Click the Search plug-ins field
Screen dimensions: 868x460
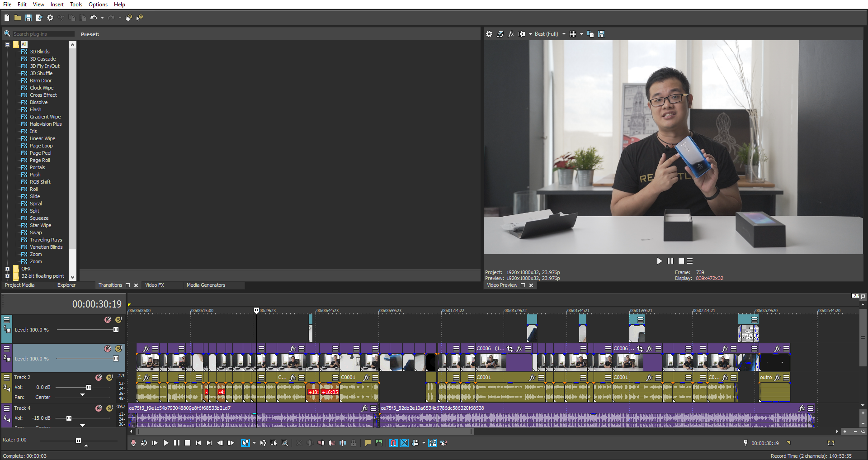click(x=43, y=34)
